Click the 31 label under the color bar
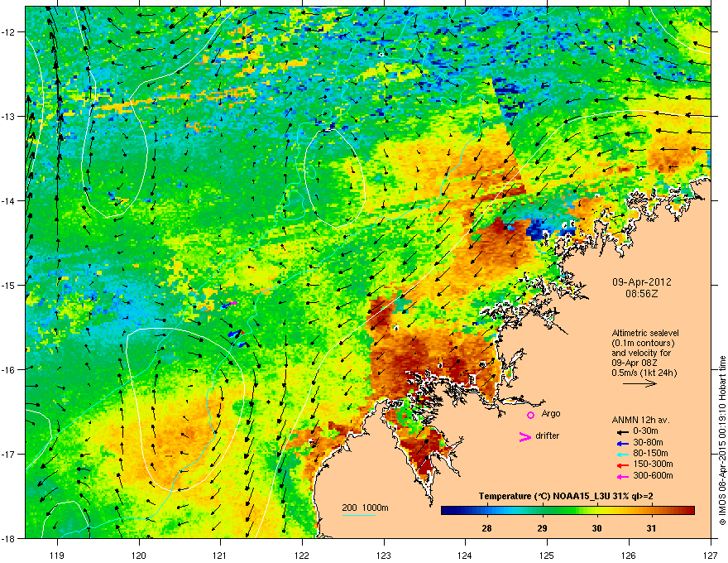This screenshot has width=728, height=563. point(651,528)
